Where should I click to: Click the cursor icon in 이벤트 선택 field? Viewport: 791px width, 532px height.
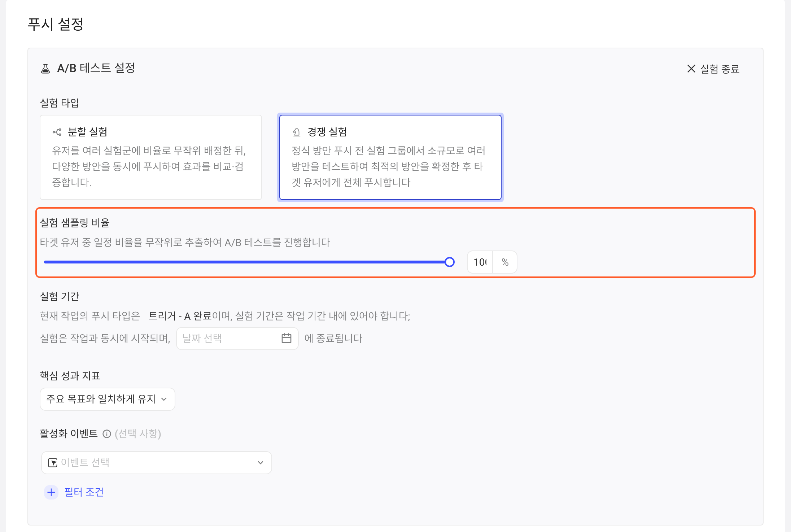(x=53, y=463)
